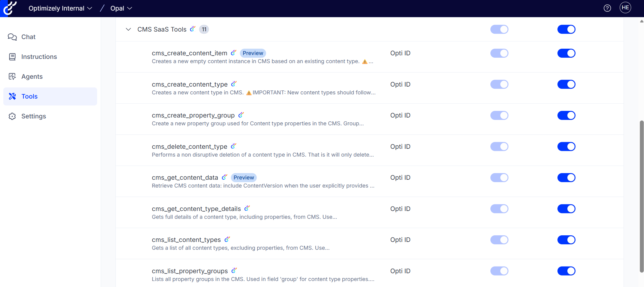
Task: Click the Opal icon next to CMS SaaS Tools
Action: (193, 29)
